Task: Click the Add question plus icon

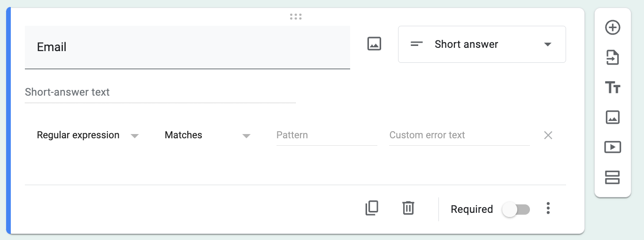Action: click(x=613, y=28)
